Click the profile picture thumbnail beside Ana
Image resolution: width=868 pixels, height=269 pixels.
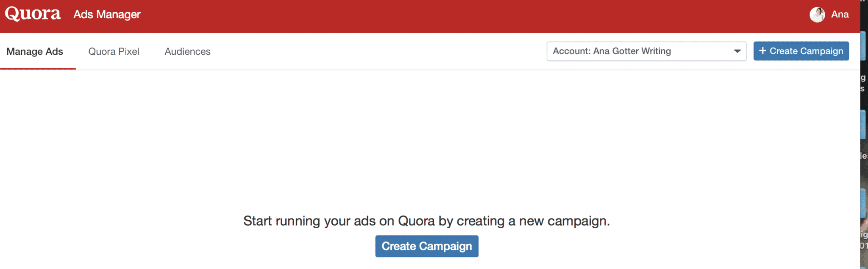click(x=817, y=14)
